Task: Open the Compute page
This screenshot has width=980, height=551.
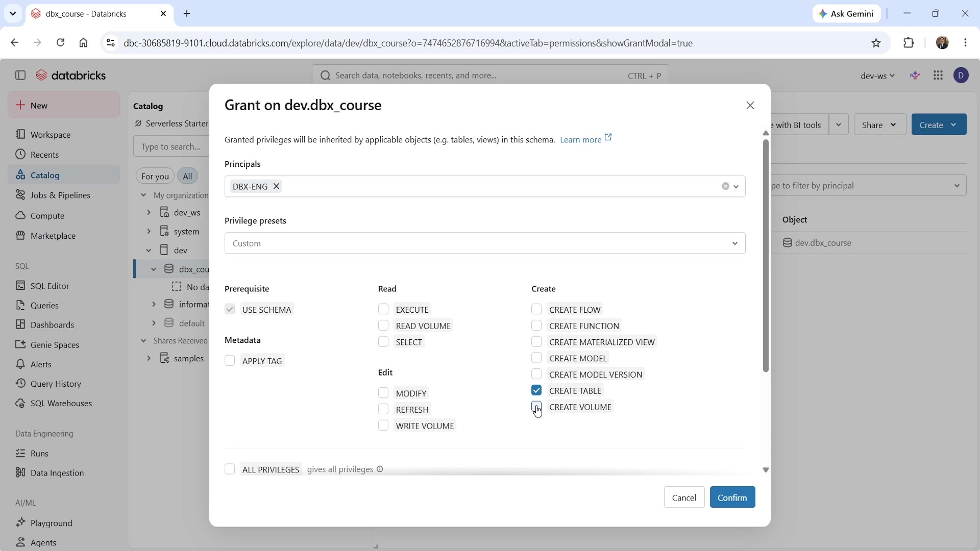Action: [x=64, y=215]
